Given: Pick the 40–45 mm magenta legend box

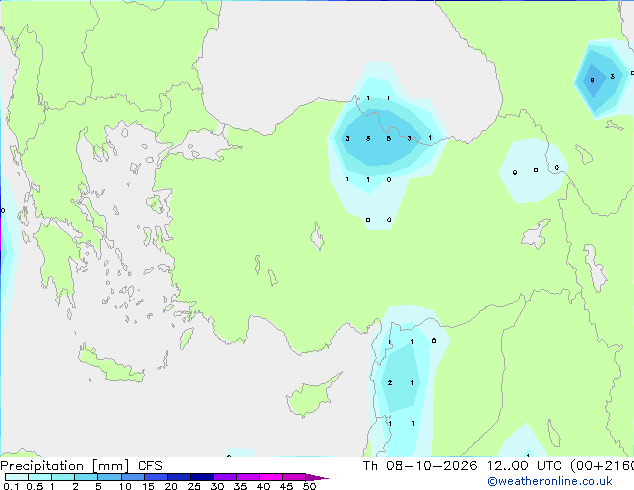Looking at the screenshot, I should click(271, 477).
